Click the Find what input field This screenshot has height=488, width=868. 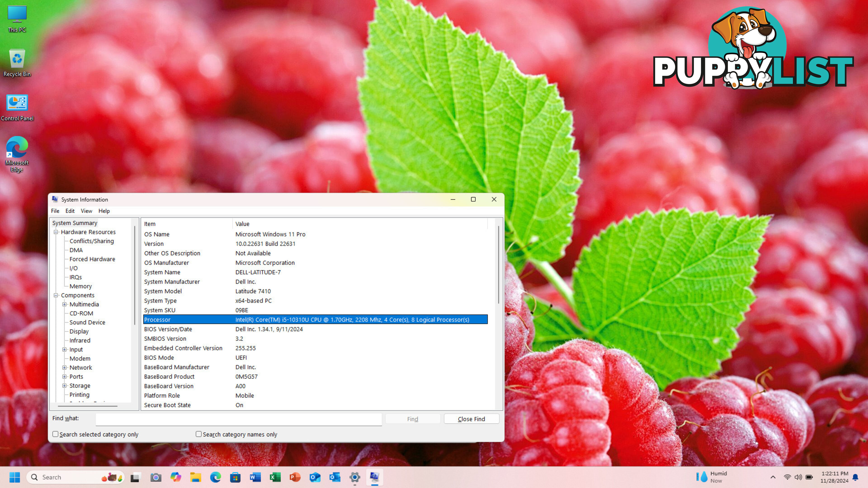pos(239,419)
